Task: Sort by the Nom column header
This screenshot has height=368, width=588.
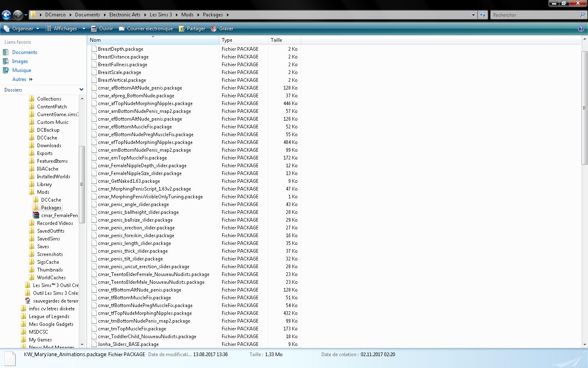Action: click(153, 40)
